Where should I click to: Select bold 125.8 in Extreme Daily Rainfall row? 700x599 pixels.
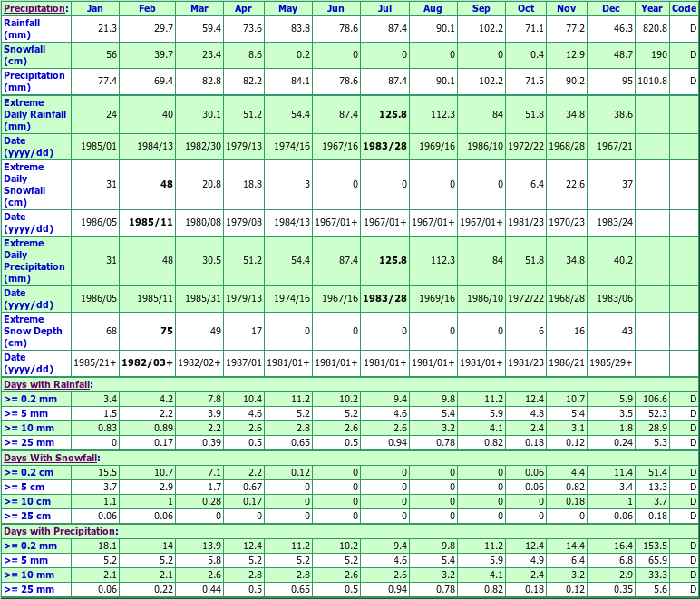coord(393,114)
